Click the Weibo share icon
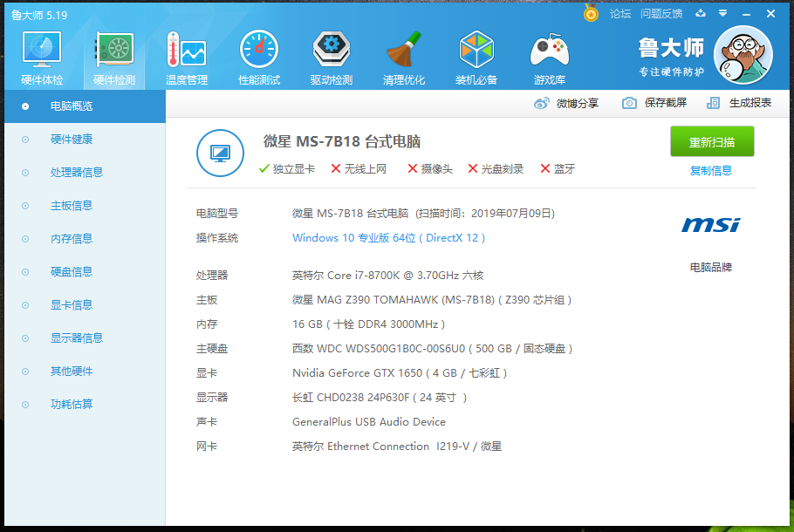794x532 pixels. pyautogui.click(x=541, y=103)
